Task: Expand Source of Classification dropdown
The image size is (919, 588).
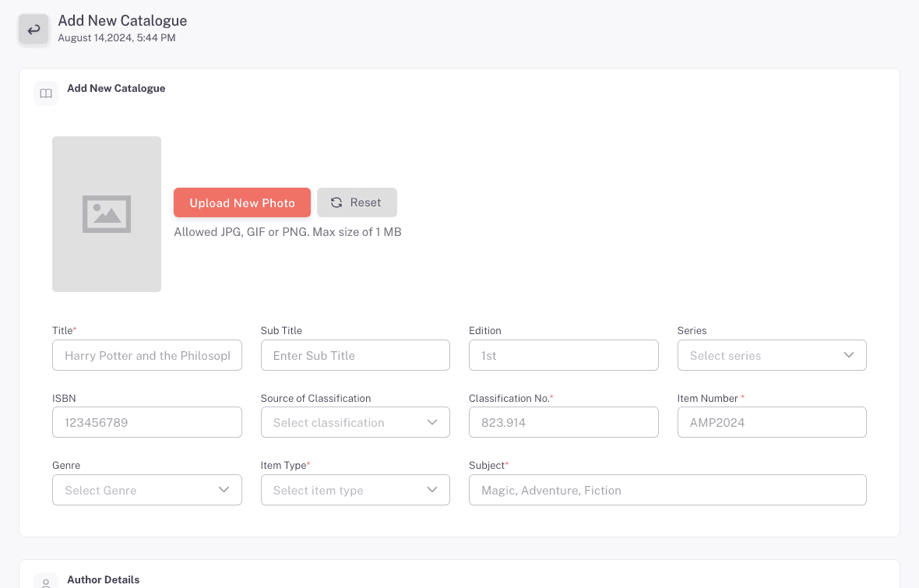Action: [x=355, y=422]
